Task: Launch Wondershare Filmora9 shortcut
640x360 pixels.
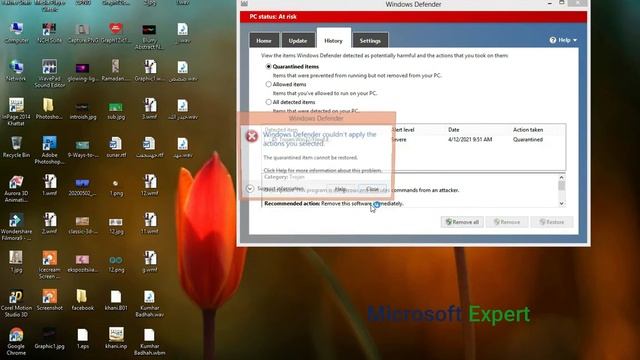Action: (x=16, y=227)
